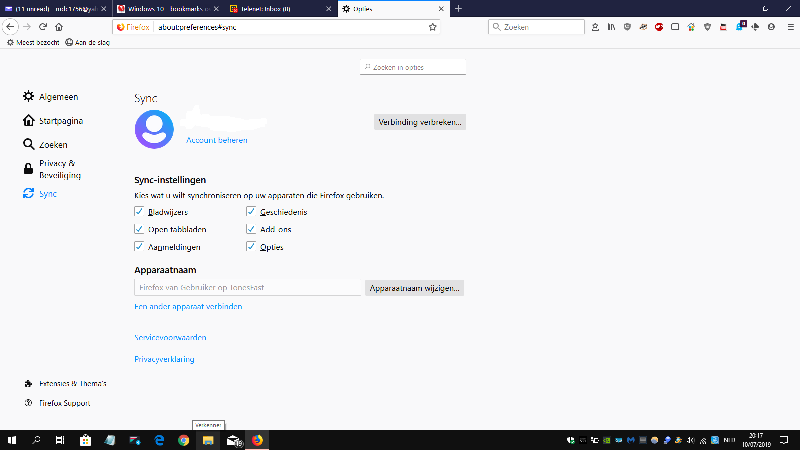Viewport: 800px width, 450px height.
Task: Open the Mail app on taskbar
Action: click(x=233, y=440)
